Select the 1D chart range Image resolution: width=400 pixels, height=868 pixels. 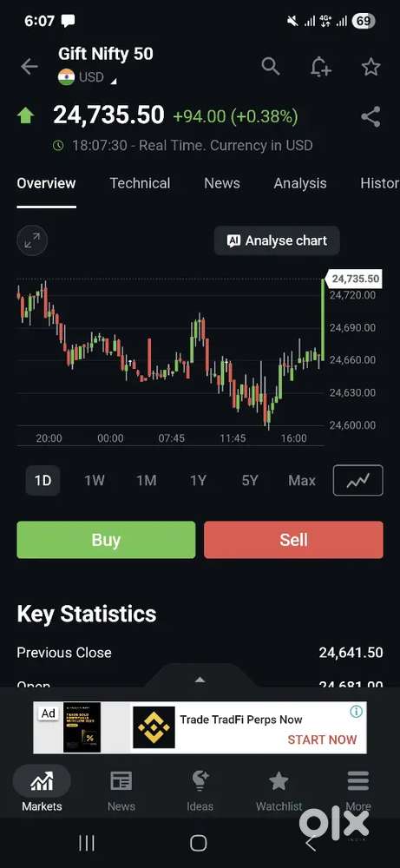(43, 481)
